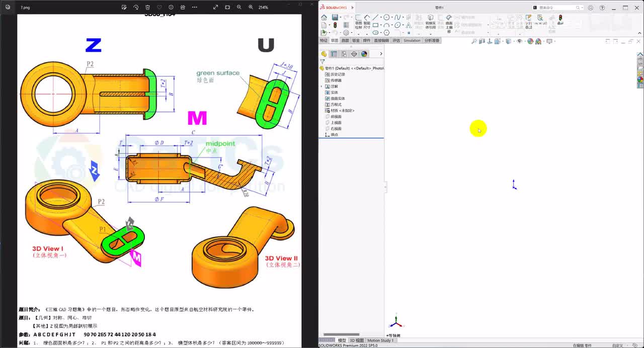Open SolidWorks options gear
Viewport: 644px width, 348px height.
(x=346, y=33)
